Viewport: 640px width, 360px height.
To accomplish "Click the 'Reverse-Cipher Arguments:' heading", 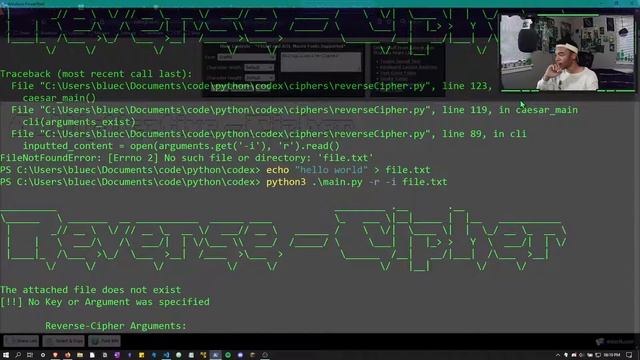I will click(116, 326).
